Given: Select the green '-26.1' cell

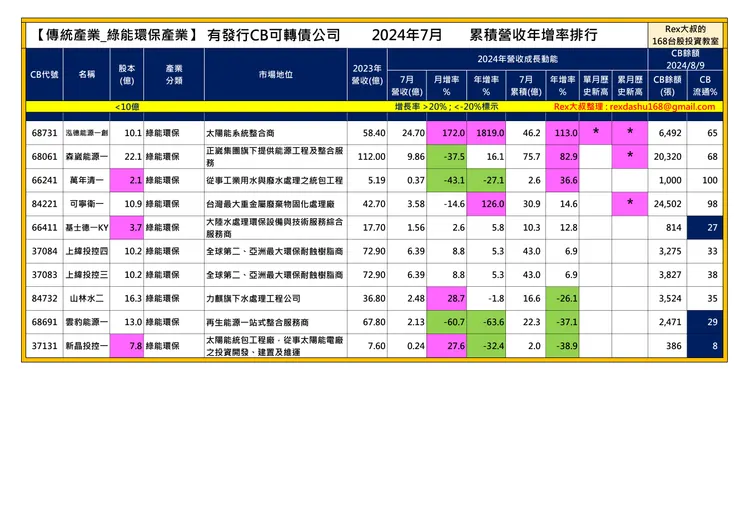Looking at the screenshot, I should coord(562,298).
